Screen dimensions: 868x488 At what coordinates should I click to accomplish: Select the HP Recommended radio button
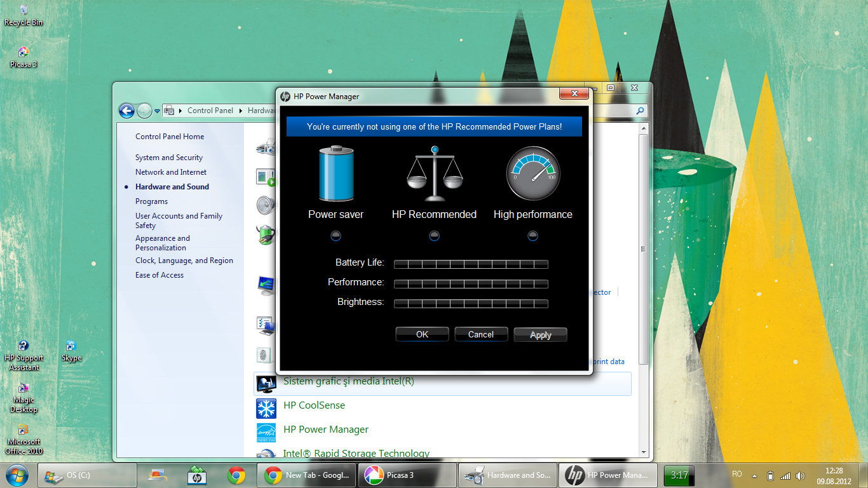pos(435,236)
